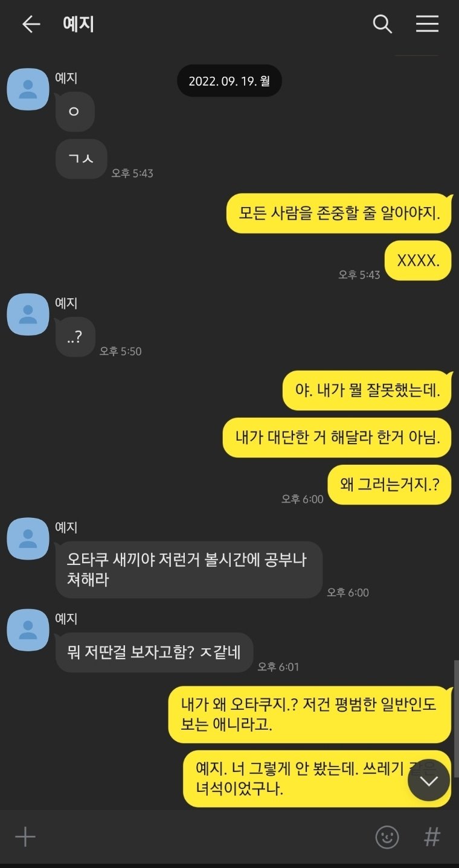
Task: Tap 예지's avatar beside 뭐 저딴걸 message
Action: (x=28, y=630)
